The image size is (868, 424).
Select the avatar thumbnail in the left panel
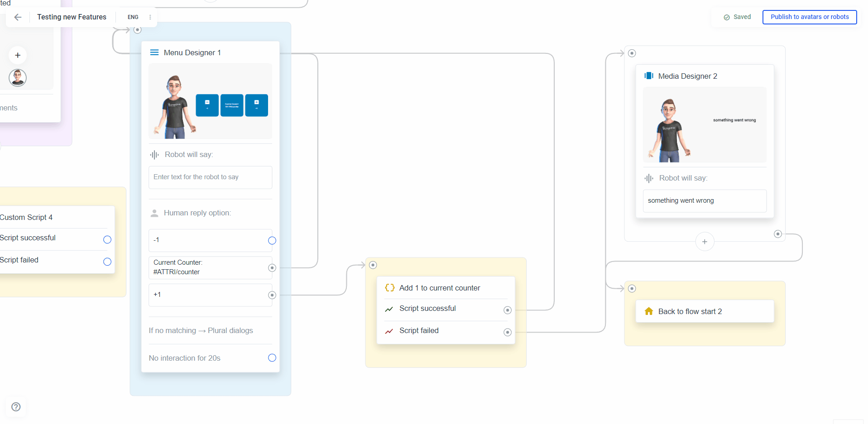click(x=18, y=78)
